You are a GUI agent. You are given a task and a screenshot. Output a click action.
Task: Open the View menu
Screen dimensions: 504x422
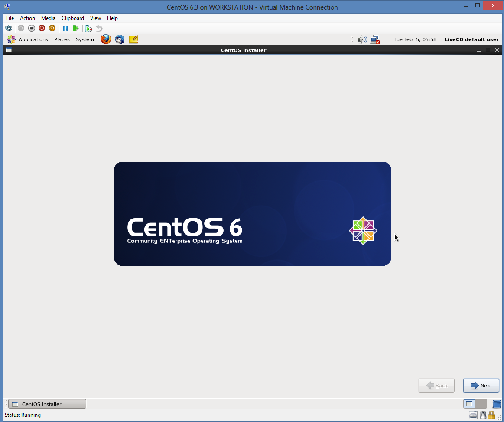[95, 18]
